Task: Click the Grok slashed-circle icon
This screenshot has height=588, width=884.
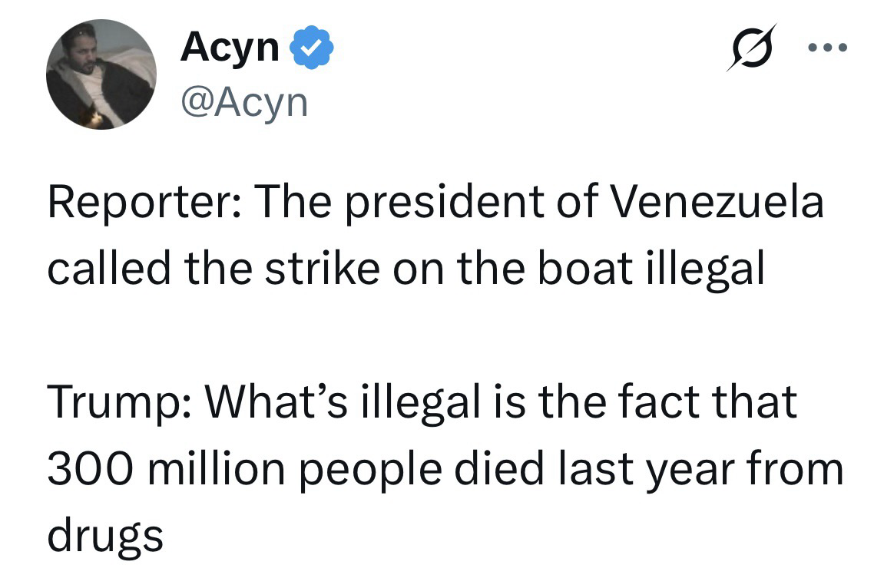Action: [752, 48]
